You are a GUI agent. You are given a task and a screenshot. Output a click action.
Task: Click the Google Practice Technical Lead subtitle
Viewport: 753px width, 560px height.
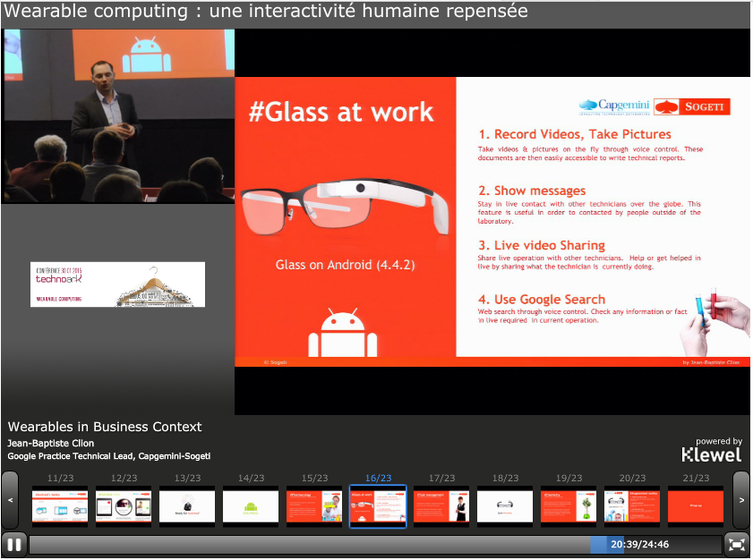coord(109,456)
